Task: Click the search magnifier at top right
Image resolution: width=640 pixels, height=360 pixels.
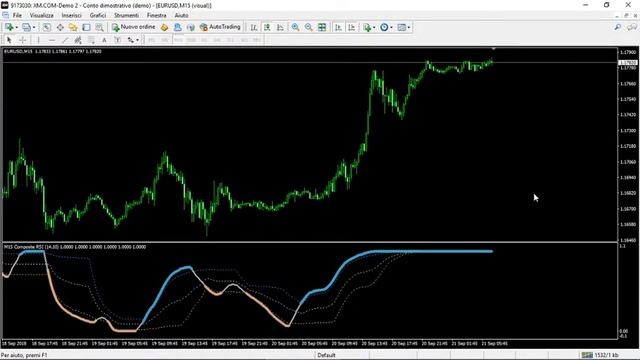Action: point(618,27)
